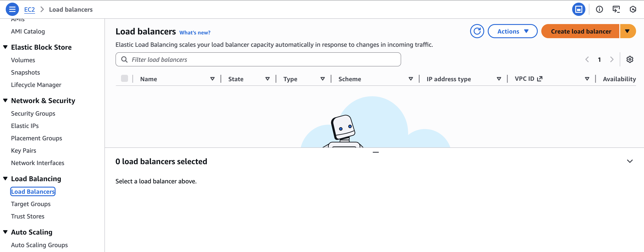Open table preferences gear icon
Screen dimensions: 644x252
click(x=629, y=60)
